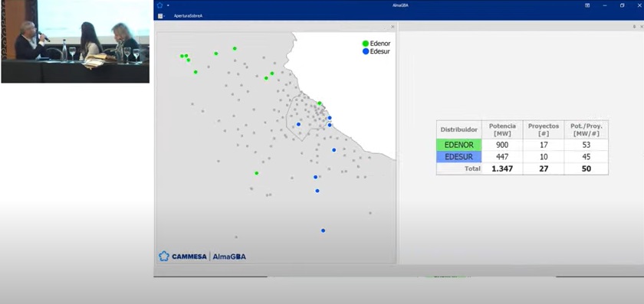Close the right table panel

click(x=642, y=27)
